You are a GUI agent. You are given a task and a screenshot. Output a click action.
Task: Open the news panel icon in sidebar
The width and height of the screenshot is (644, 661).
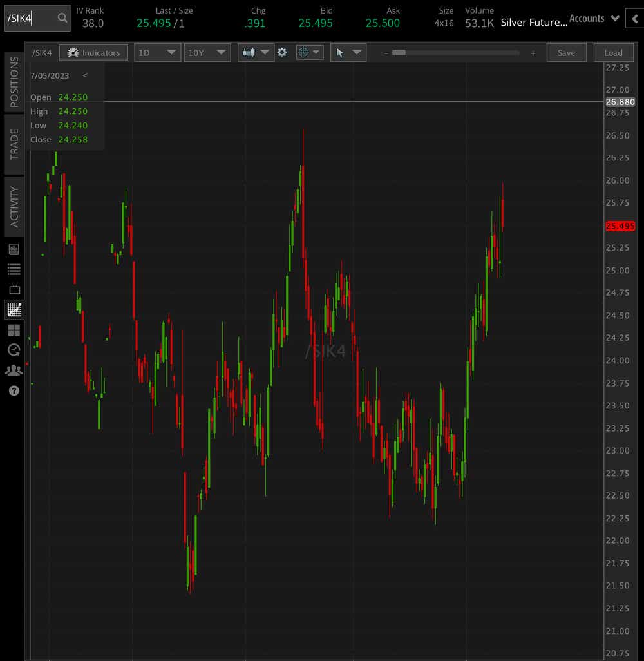click(x=14, y=249)
